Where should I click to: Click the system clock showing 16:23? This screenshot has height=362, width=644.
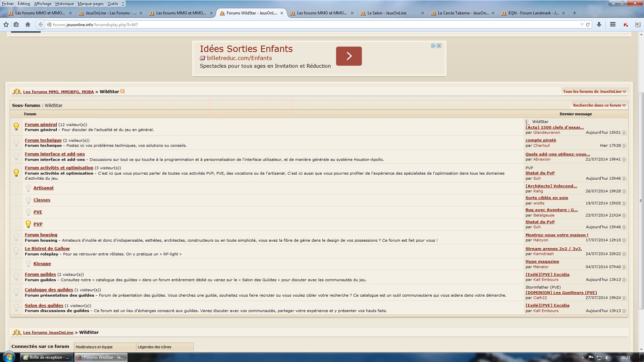625,358
